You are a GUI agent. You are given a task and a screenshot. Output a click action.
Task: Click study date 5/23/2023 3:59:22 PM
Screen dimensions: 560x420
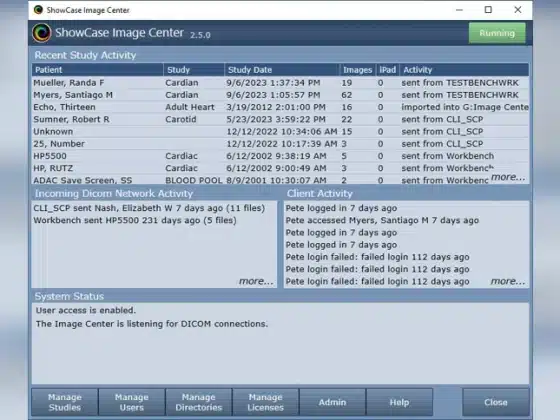click(x=276, y=119)
